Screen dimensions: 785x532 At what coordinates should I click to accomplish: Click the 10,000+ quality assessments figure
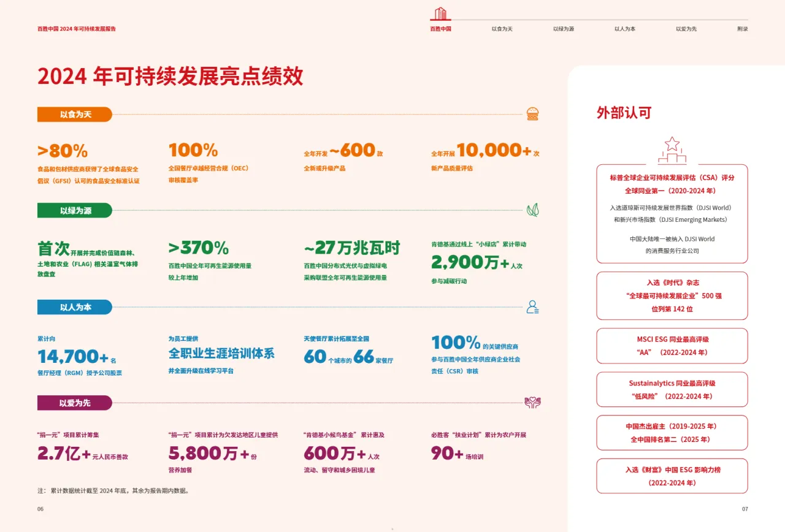tap(485, 151)
